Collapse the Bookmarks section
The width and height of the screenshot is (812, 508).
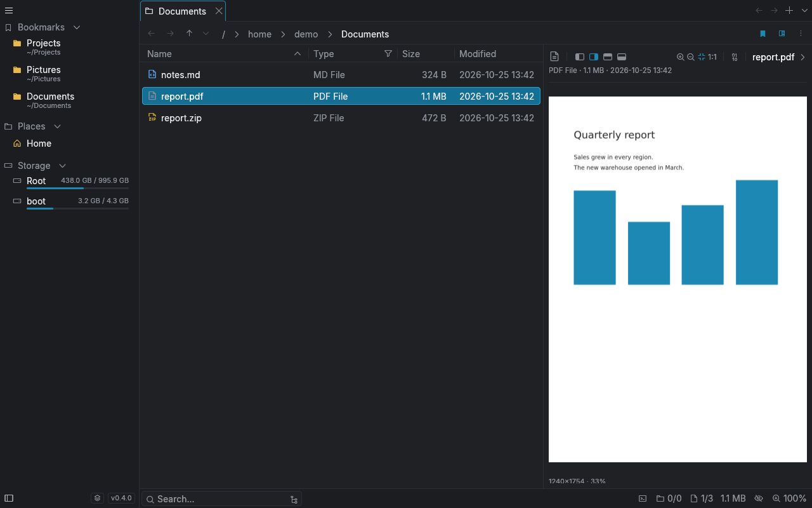[77, 27]
